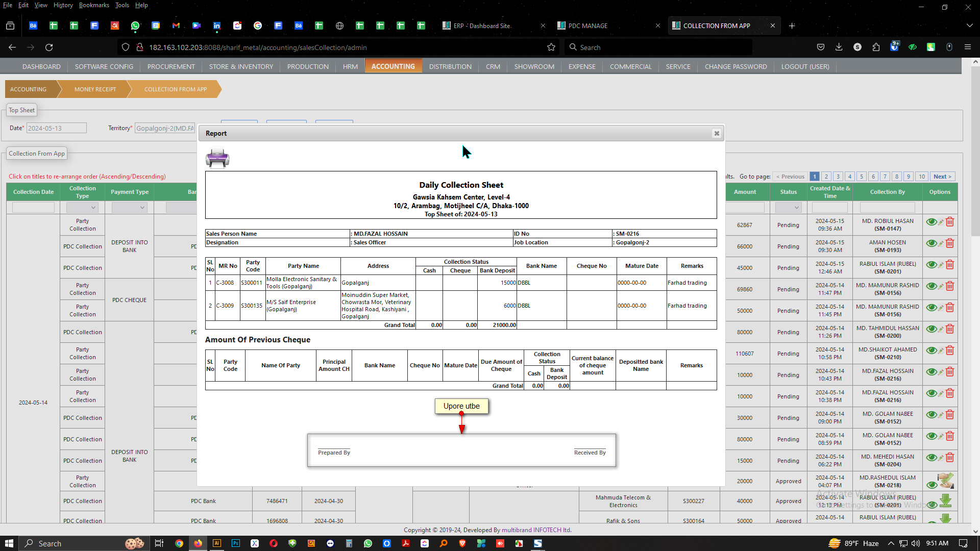This screenshot has width=980, height=551.
Task: Expand the Collection Type filter dropdown
Action: tap(82, 208)
